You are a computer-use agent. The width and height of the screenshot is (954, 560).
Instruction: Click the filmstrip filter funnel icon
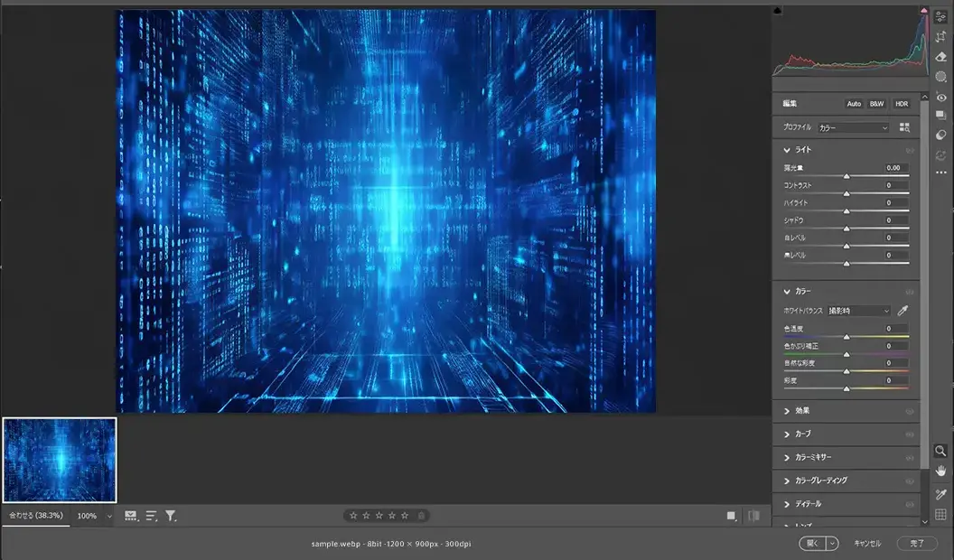pyautogui.click(x=171, y=516)
